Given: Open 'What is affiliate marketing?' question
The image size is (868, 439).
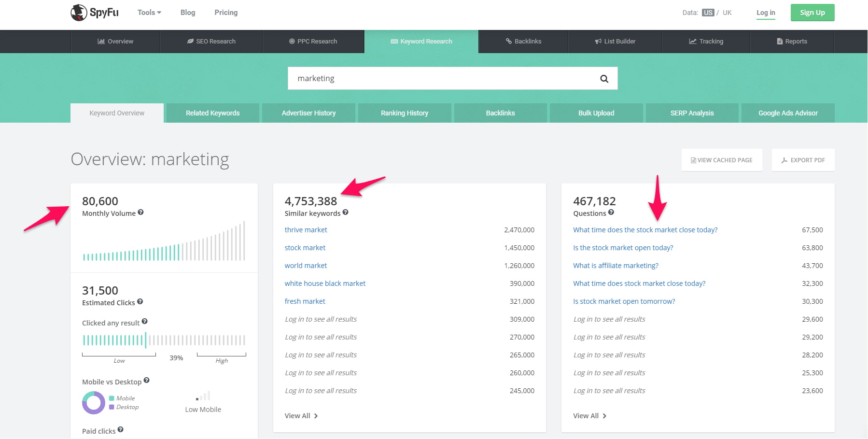Looking at the screenshot, I should click(616, 266).
